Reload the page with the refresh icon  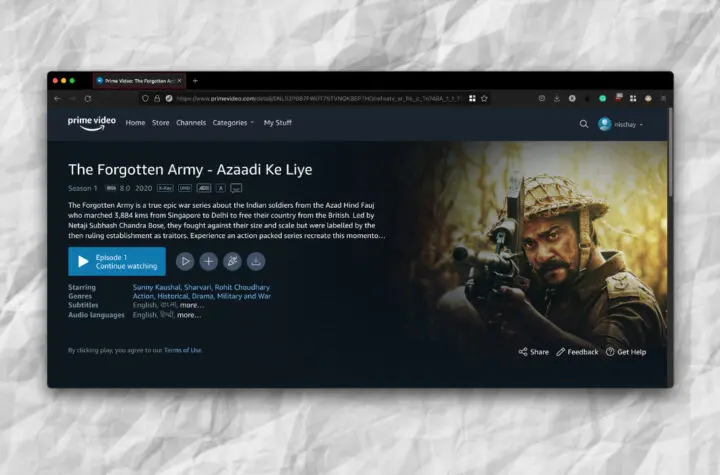pyautogui.click(x=88, y=99)
